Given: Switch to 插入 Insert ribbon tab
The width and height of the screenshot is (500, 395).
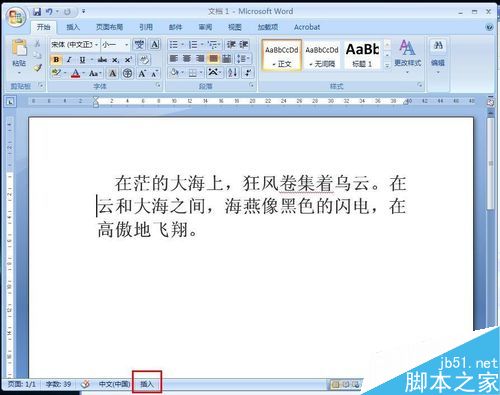Looking at the screenshot, I should 73,27.
